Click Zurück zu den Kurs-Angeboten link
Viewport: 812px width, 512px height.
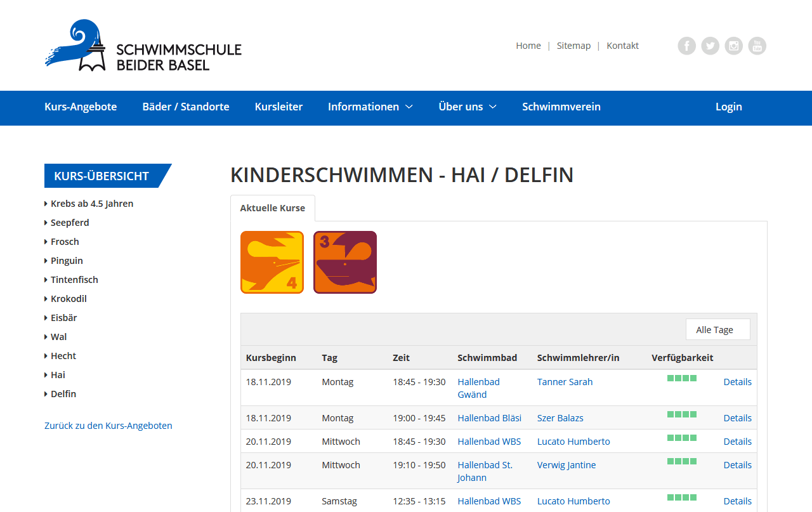pyautogui.click(x=108, y=426)
